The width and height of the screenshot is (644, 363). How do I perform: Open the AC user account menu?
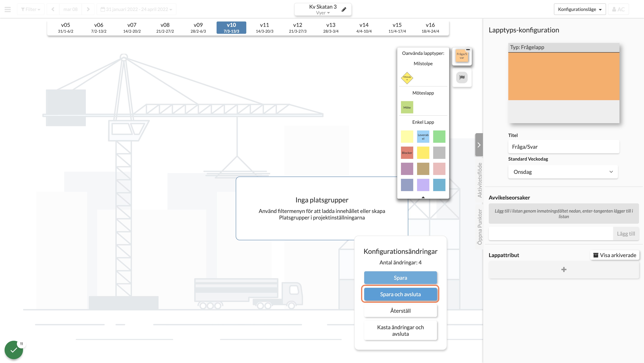pos(618,9)
